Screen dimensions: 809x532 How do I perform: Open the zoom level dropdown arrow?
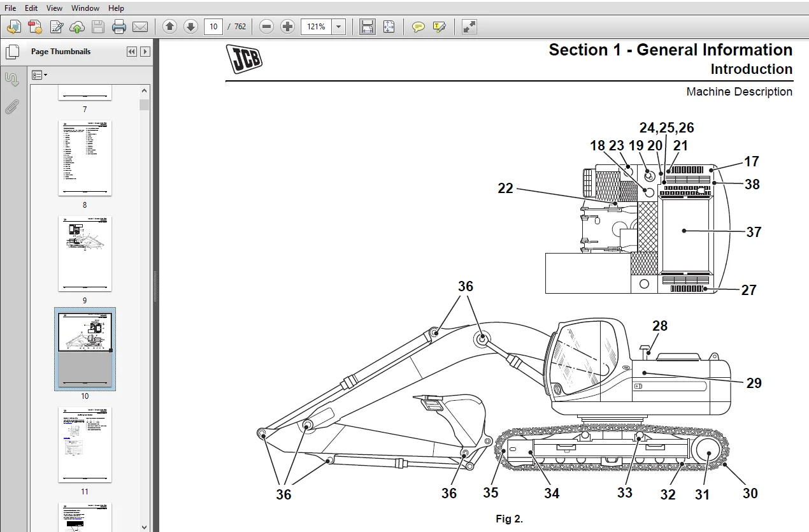pyautogui.click(x=339, y=27)
